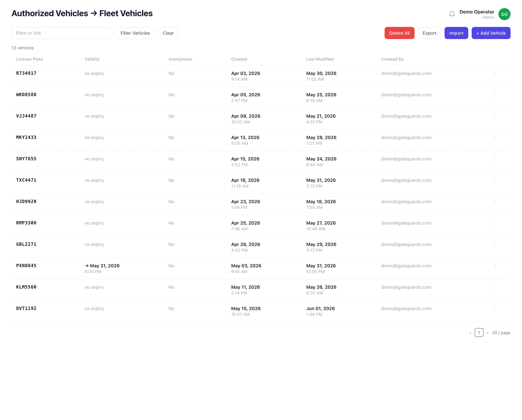522x420 pixels.
Task: Select license plate WKD8588
Action: (26, 94)
